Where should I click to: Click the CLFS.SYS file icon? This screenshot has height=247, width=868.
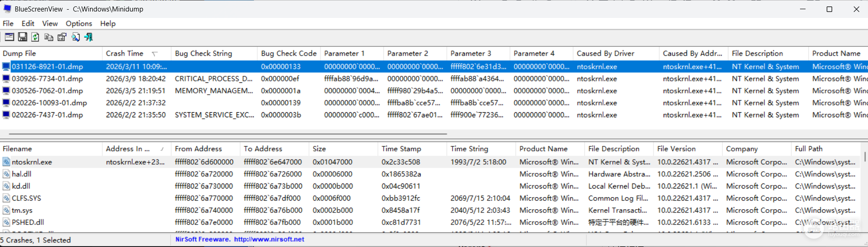6,198
